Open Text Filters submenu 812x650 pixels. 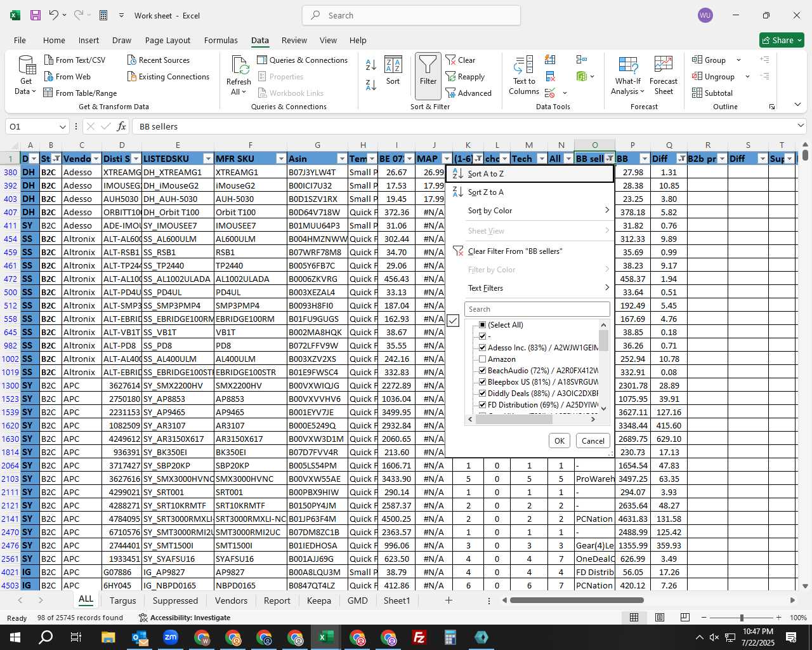(x=530, y=288)
